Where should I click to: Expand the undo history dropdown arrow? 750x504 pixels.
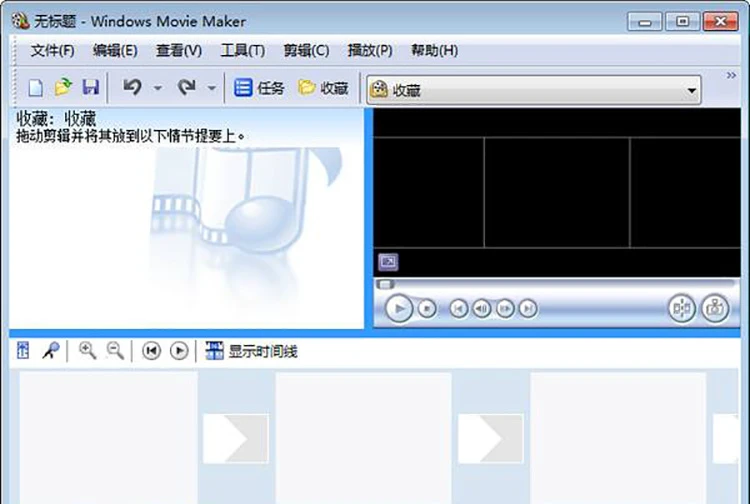click(158, 88)
